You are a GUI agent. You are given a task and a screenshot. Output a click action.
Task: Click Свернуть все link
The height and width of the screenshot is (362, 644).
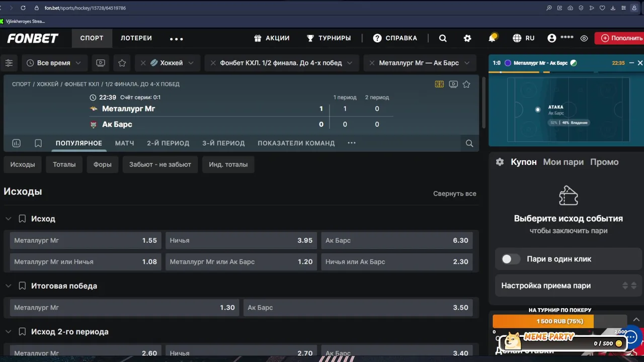tap(455, 194)
